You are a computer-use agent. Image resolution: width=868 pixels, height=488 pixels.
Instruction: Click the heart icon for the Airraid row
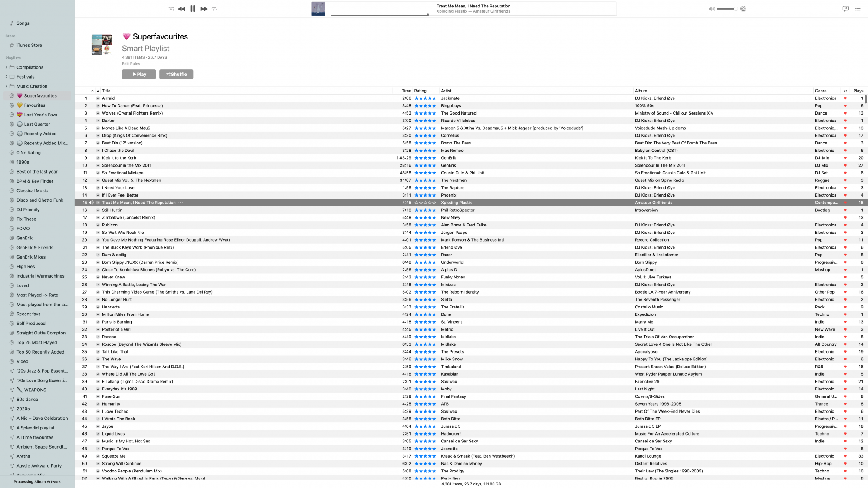coord(845,98)
